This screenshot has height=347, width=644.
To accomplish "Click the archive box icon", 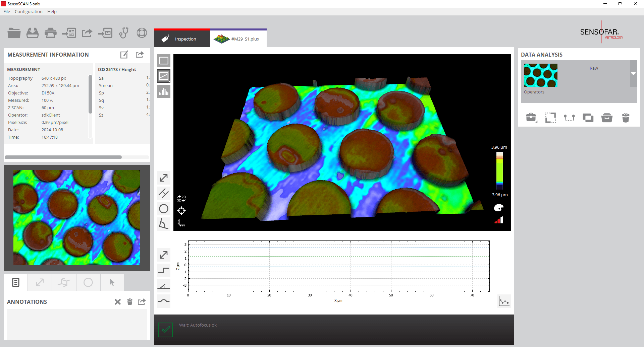I will (x=607, y=118).
